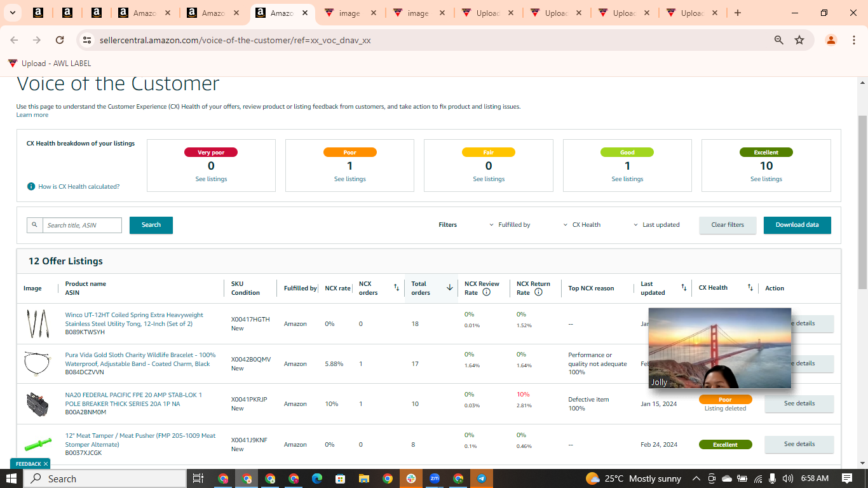
Task: Sort listings by CX Health column
Action: [x=750, y=288]
